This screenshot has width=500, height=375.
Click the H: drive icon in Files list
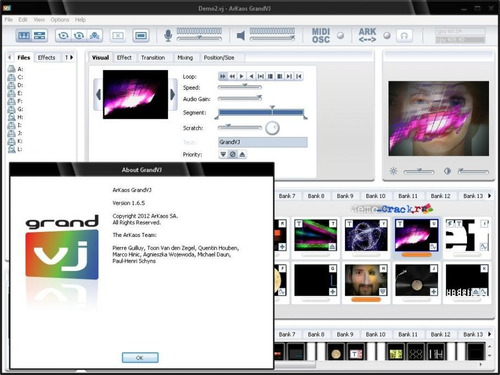12,117
